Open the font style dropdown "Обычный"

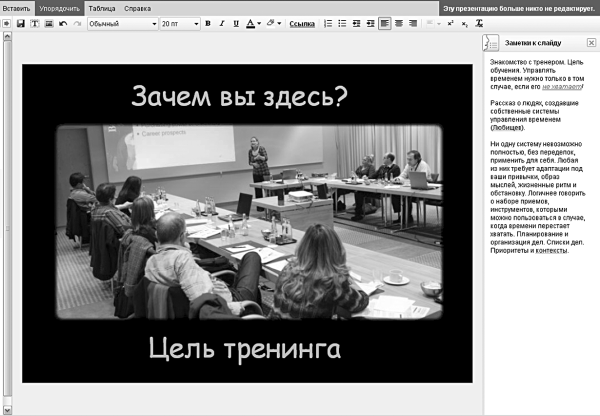pos(120,23)
